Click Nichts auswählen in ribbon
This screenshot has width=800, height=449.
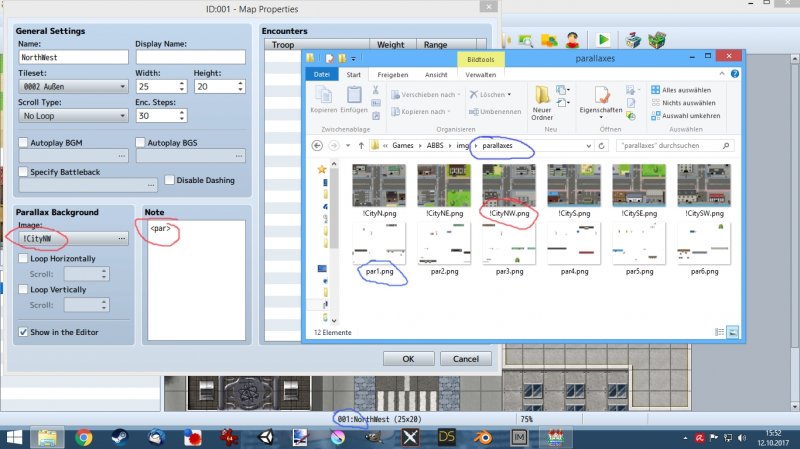pyautogui.click(x=683, y=103)
